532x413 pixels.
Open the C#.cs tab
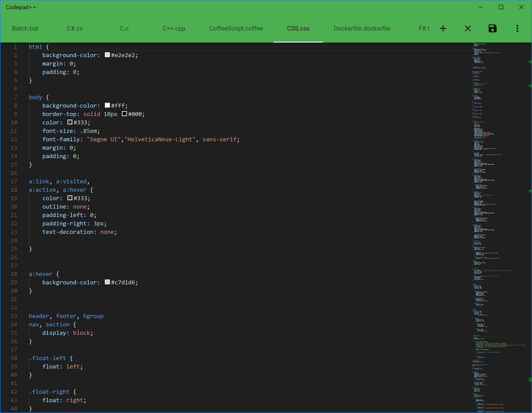pos(75,29)
